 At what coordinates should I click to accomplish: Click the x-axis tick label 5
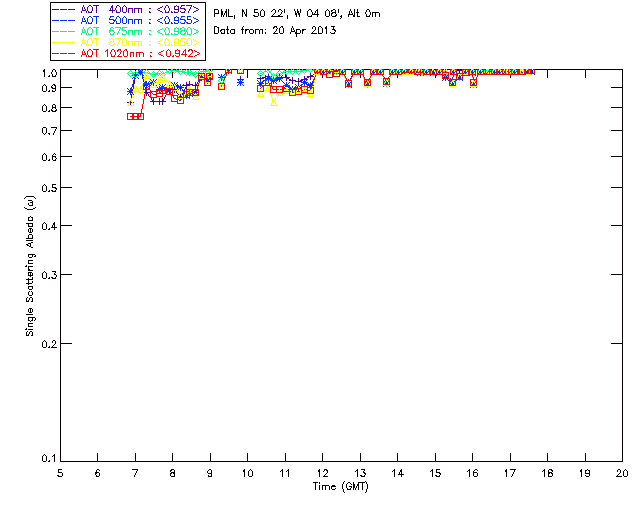pyautogui.click(x=60, y=473)
